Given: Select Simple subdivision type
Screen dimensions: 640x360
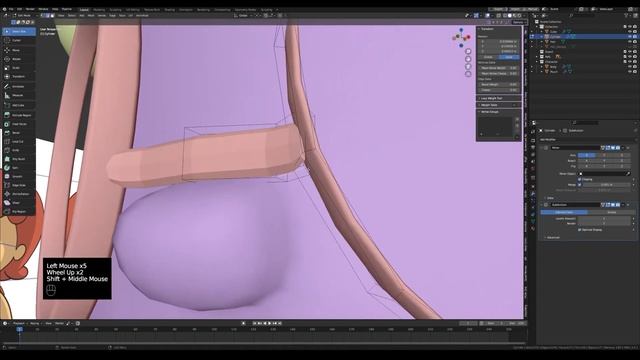Looking at the screenshot, I should pos(611,212).
